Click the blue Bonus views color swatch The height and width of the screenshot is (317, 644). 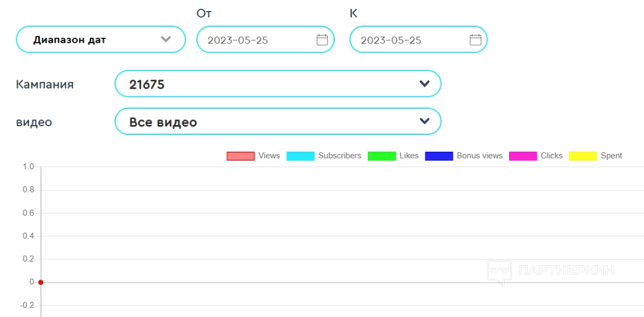click(x=439, y=156)
